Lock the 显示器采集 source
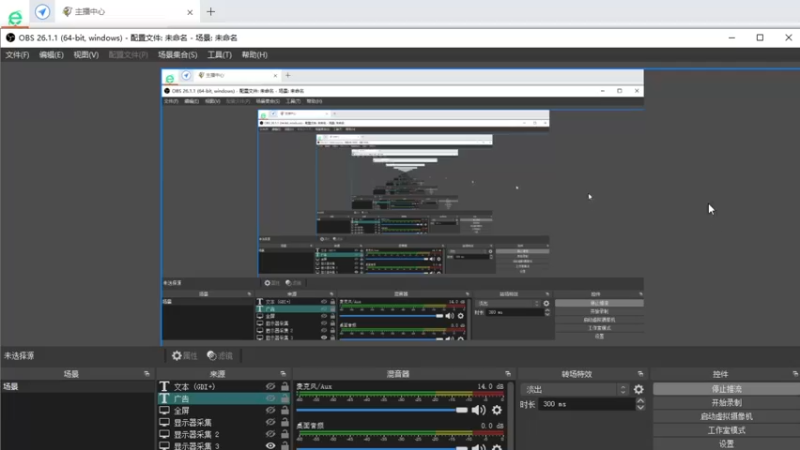 coord(285,422)
